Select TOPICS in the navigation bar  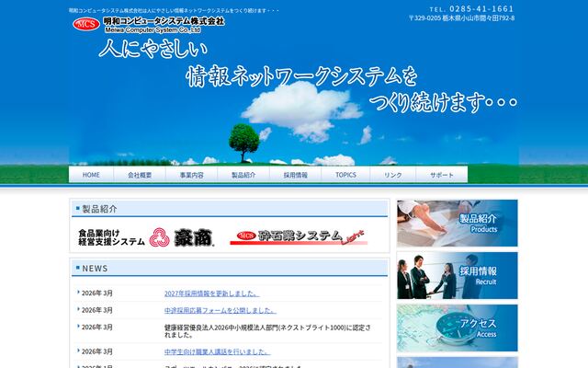pyautogui.click(x=345, y=175)
